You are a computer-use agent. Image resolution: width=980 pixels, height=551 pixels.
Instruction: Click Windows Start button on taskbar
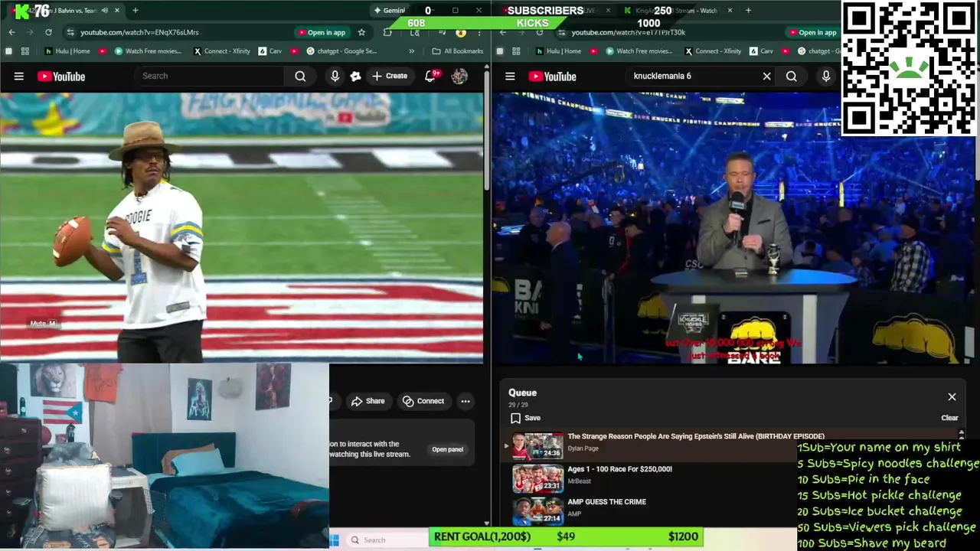(x=335, y=540)
